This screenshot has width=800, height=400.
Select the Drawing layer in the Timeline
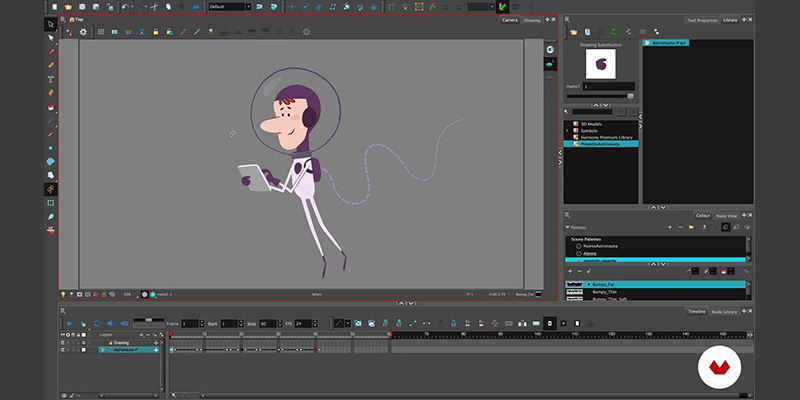[x=121, y=343]
